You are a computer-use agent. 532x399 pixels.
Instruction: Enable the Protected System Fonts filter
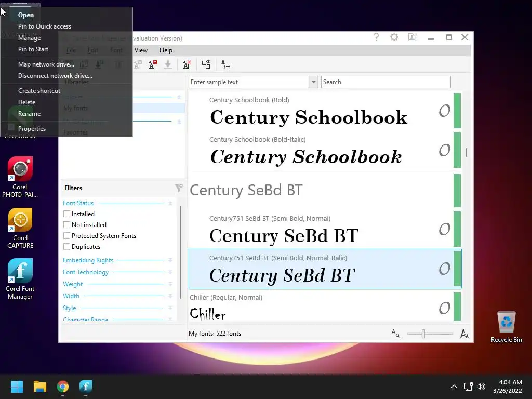67,235
